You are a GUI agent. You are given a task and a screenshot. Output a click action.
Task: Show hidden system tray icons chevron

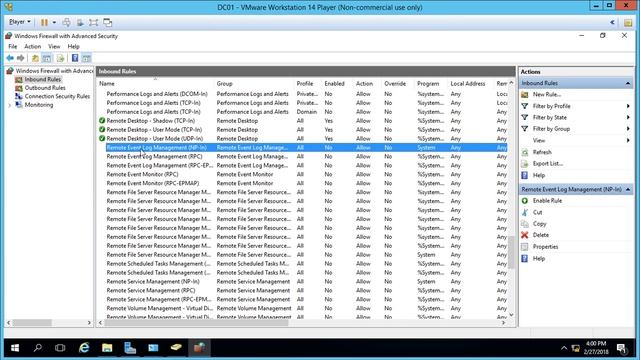click(x=564, y=348)
